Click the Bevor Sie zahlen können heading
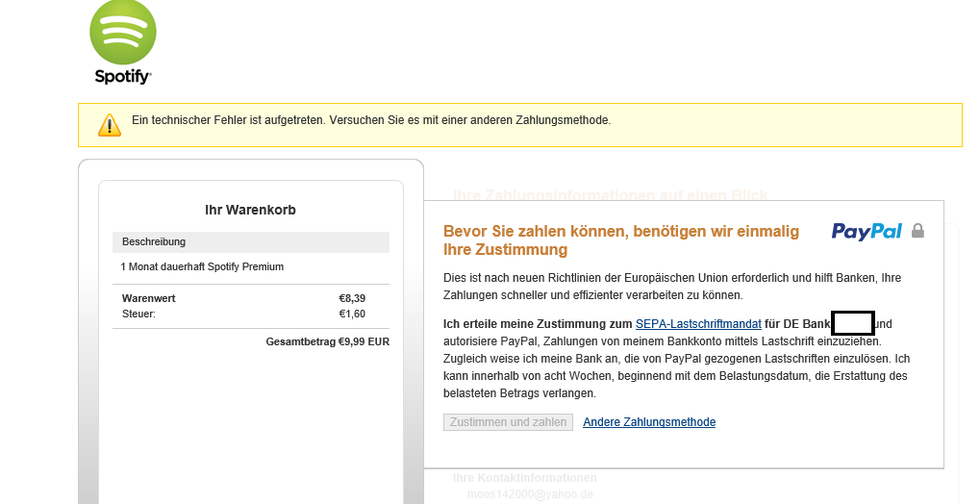 (621, 240)
